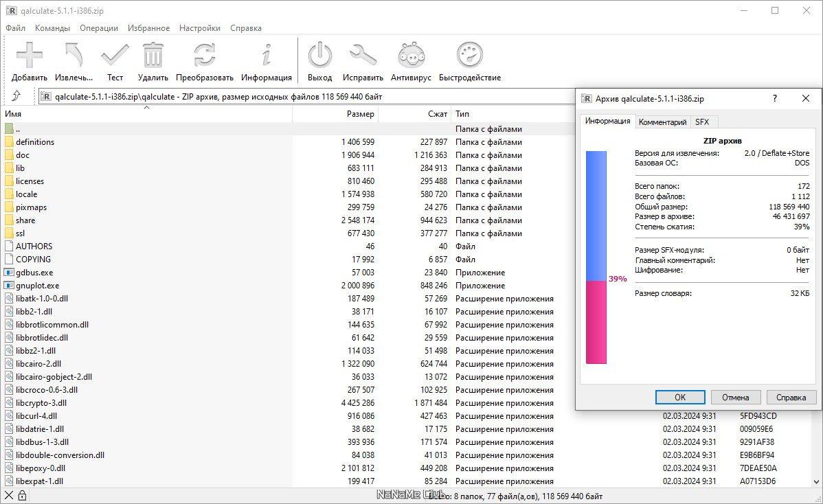This screenshot has width=823, height=504.
Task: Click the Извлечь (Extract) toolbar icon
Action: pyautogui.click(x=74, y=56)
